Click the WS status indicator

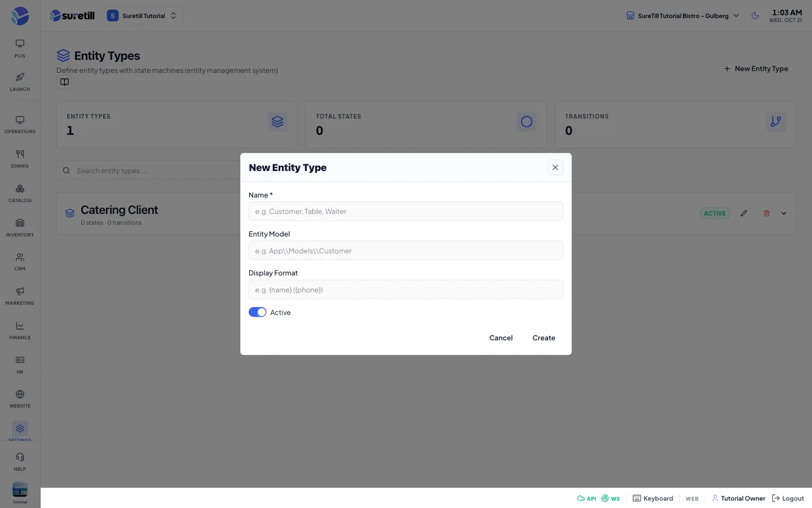611,498
